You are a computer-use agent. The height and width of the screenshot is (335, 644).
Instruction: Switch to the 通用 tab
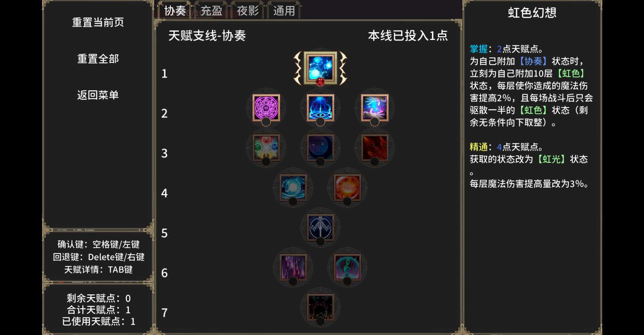pos(284,11)
